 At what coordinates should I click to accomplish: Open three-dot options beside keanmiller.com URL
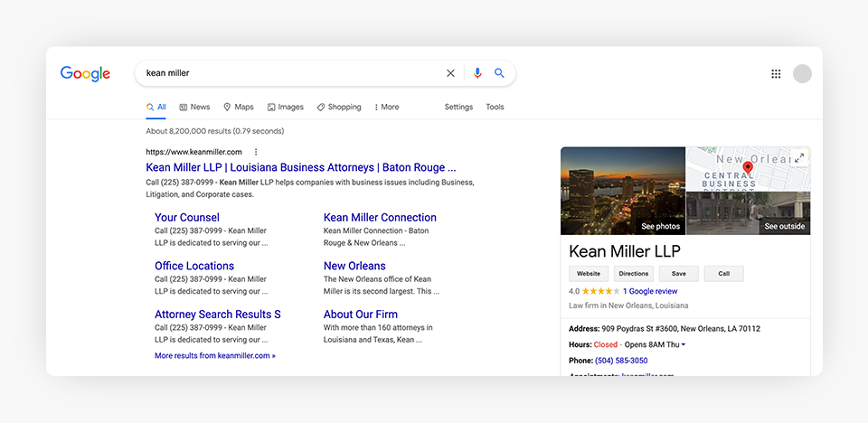click(256, 152)
